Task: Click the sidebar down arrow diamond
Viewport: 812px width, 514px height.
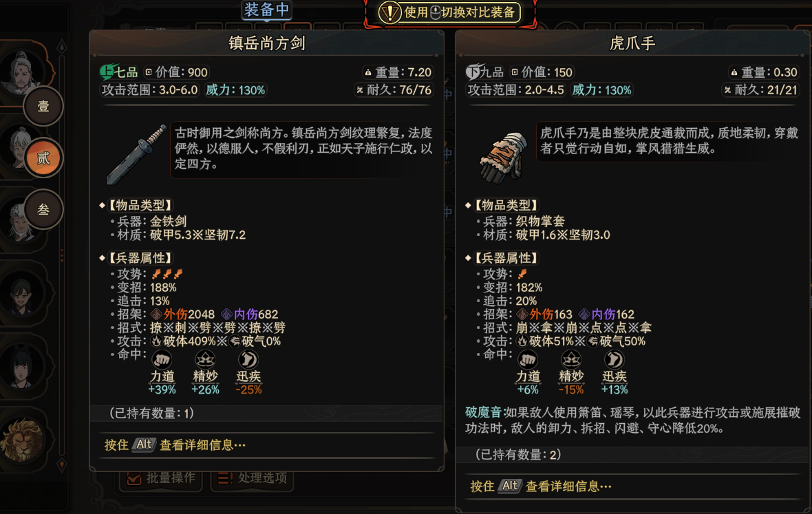Action: [62, 464]
